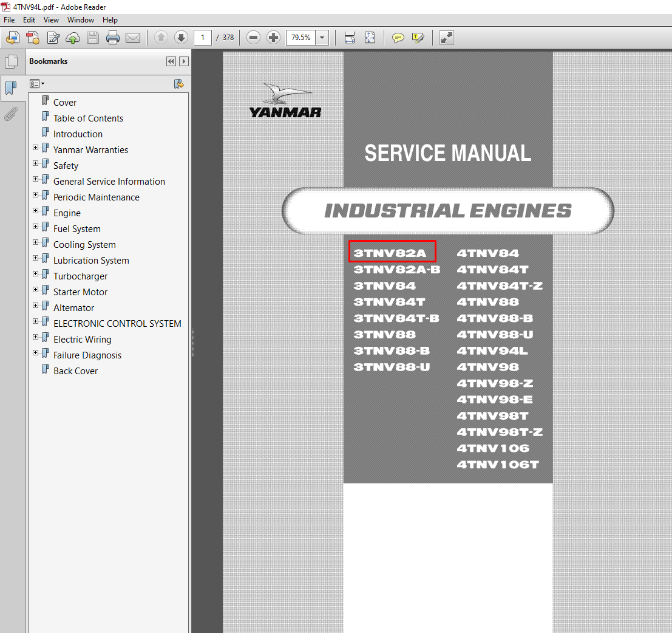Click the email envelope icon
Viewport: 672px width, 633px height.
(133, 38)
